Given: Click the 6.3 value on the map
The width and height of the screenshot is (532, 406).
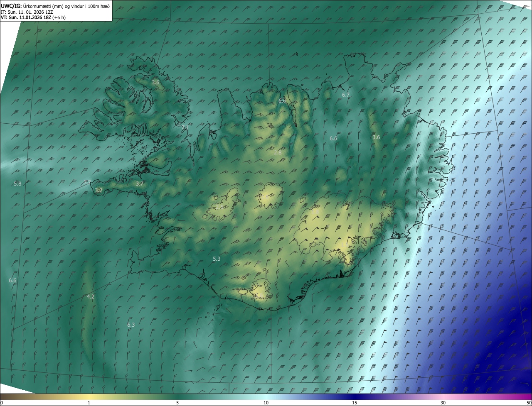Looking at the screenshot, I should pos(131,325).
